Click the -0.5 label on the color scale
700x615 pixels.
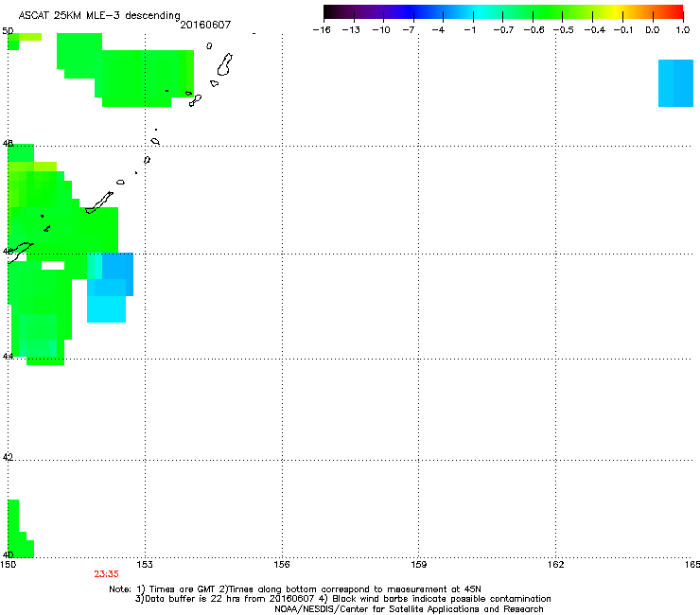point(564,30)
